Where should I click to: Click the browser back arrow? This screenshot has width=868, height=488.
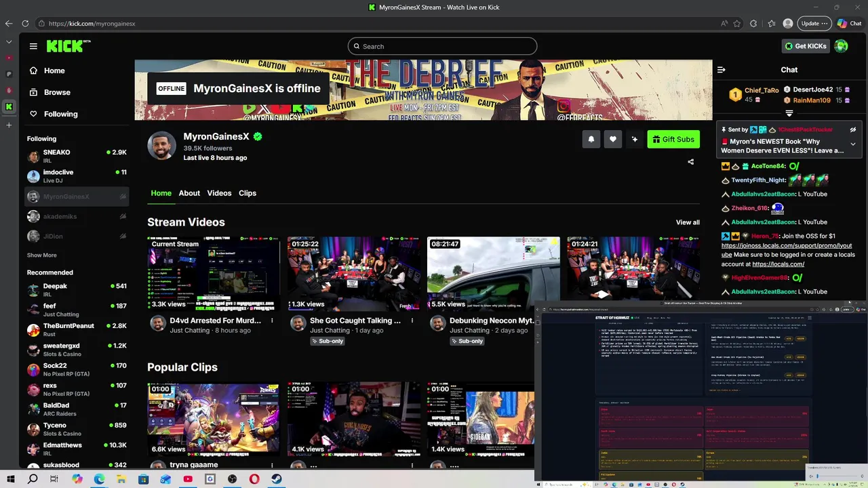(9, 23)
